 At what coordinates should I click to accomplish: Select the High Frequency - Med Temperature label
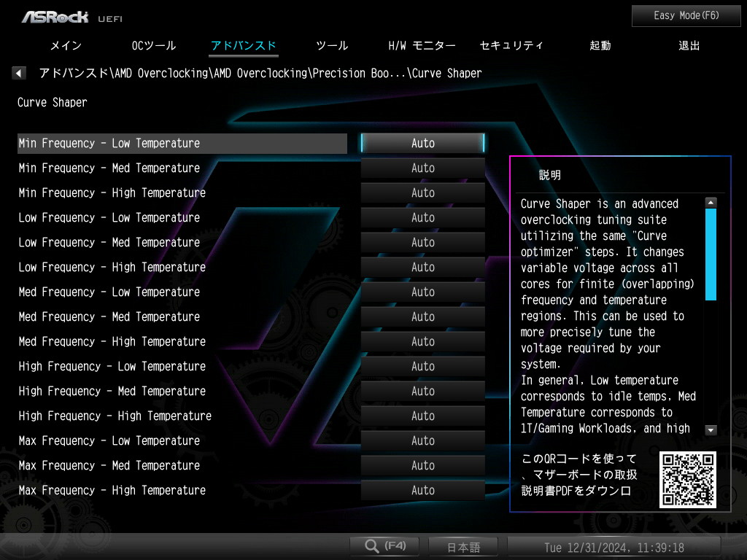click(x=112, y=391)
